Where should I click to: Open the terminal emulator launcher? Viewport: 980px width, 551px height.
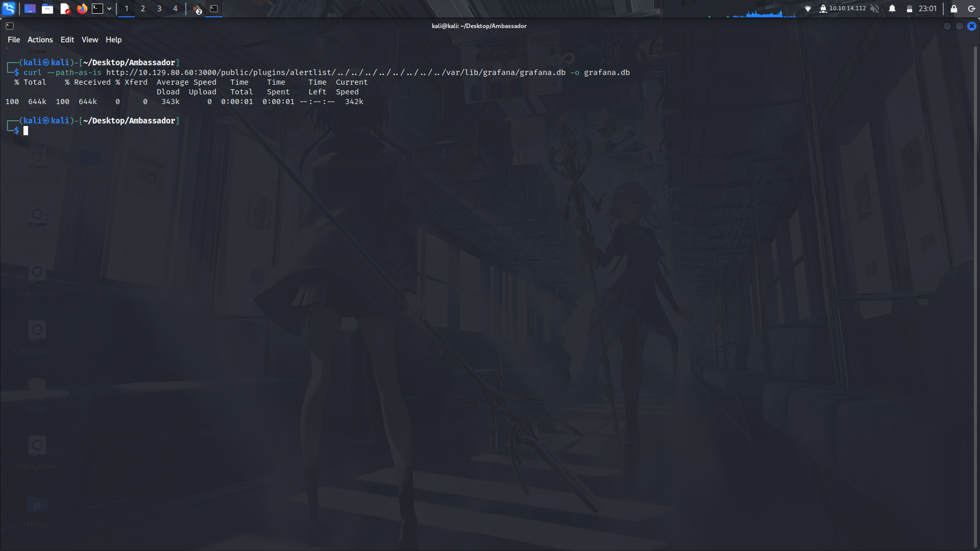pos(97,8)
